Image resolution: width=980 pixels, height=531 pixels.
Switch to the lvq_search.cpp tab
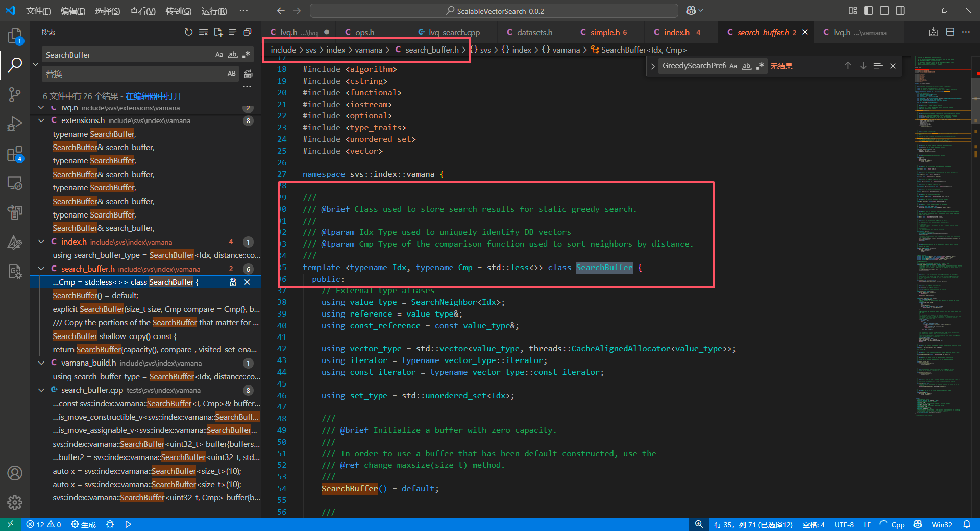[453, 32]
